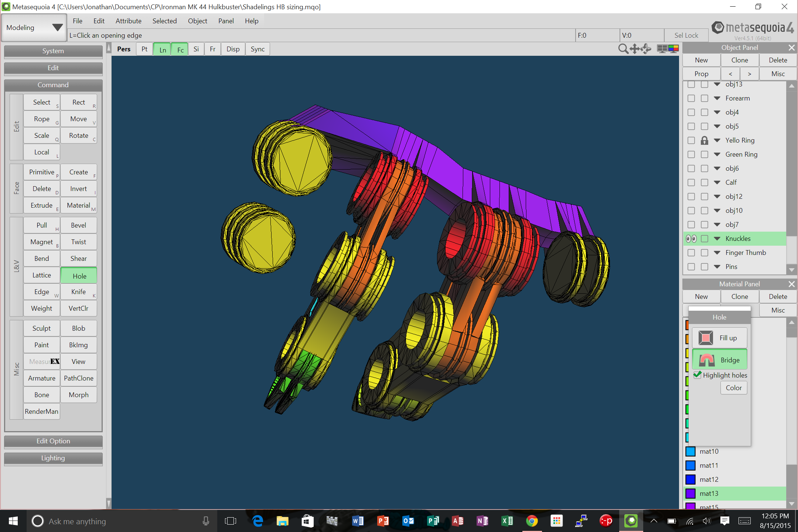This screenshot has height=532, width=798.
Task: Collapse the Pins object triangle
Action: pos(717,267)
